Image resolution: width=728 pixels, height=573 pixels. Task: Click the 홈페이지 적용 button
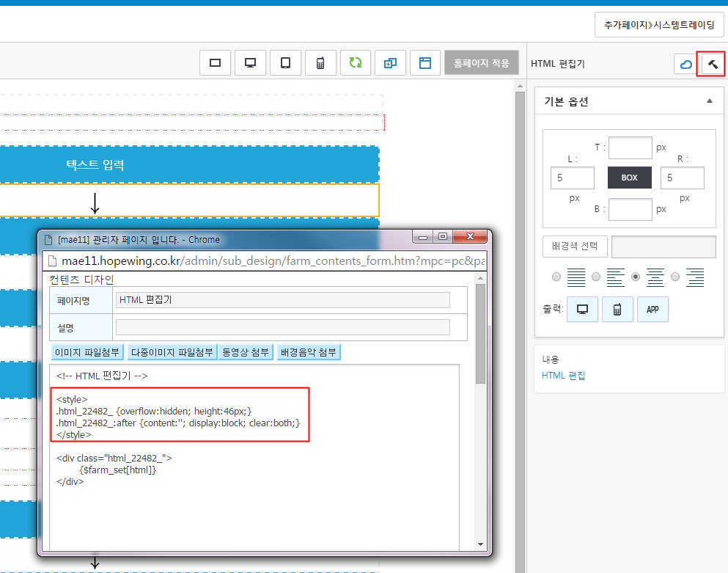click(482, 63)
